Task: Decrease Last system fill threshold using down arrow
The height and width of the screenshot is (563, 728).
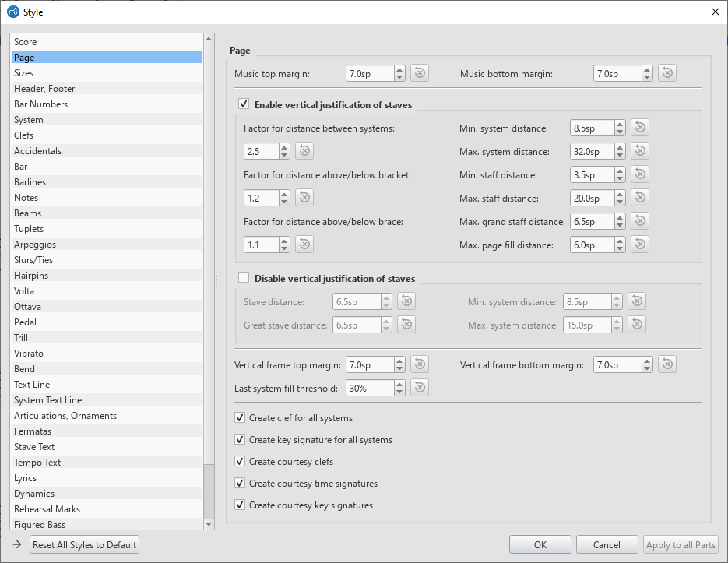Action: 399,391
